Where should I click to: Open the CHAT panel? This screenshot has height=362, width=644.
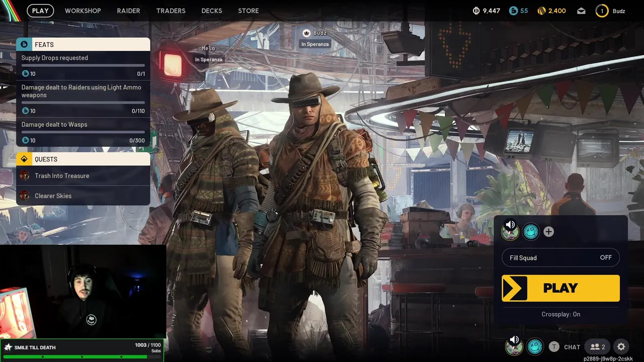coord(572,347)
